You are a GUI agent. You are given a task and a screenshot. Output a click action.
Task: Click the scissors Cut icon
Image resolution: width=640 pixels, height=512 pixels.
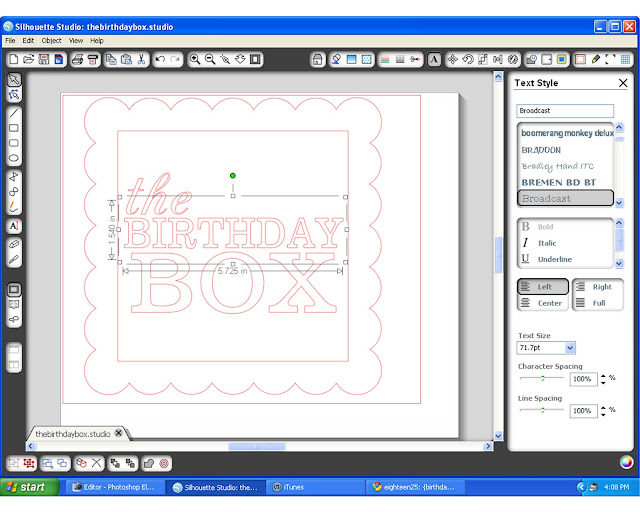(x=142, y=60)
